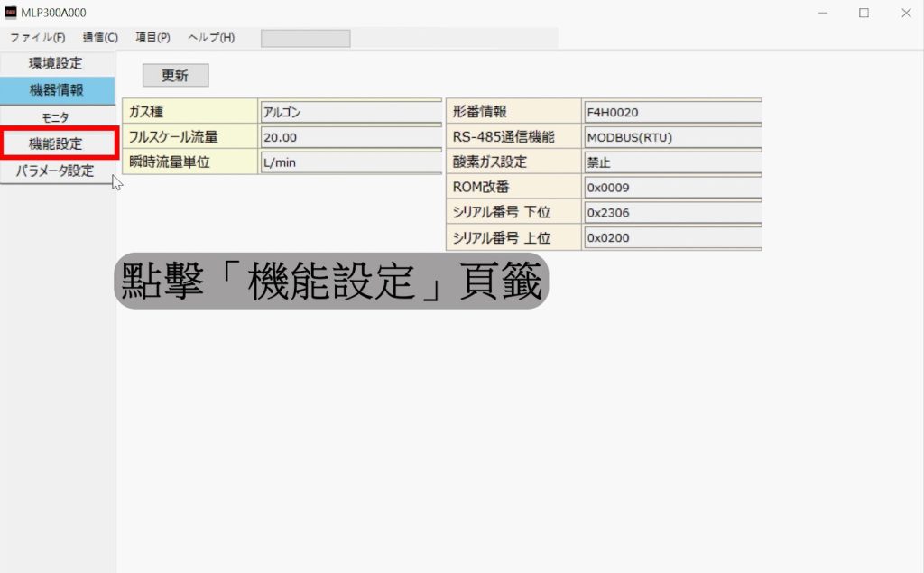Viewport: 924px width, 573px height.
Task: Open the 項目(P) menu
Action: (152, 37)
